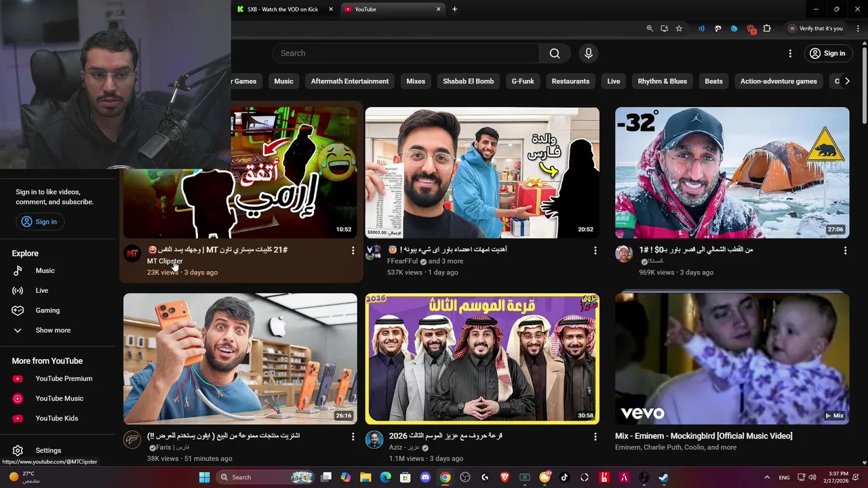Expand Show more in Explore section

(x=53, y=330)
